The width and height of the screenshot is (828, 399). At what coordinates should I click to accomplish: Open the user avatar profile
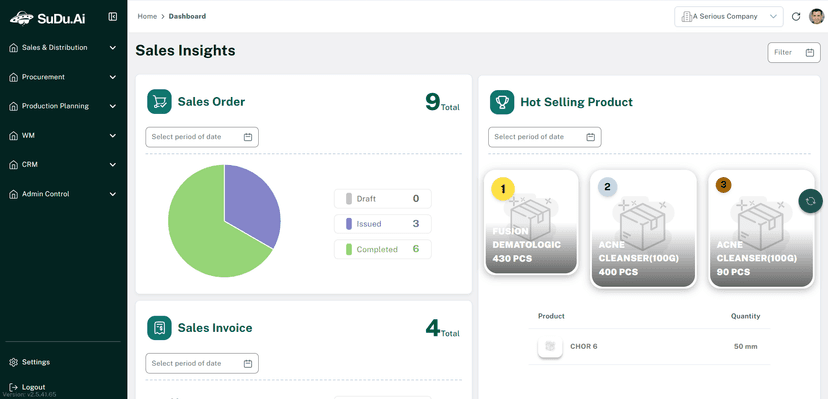[816, 16]
